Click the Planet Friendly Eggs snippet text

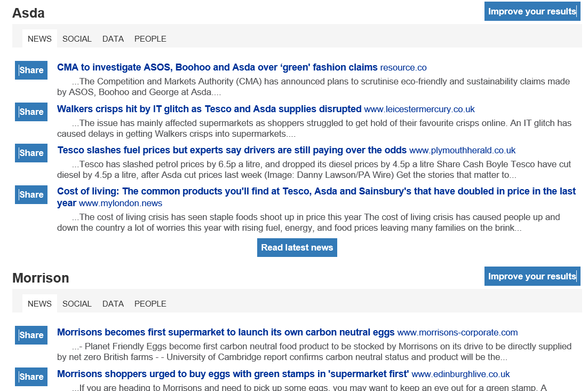tap(314, 351)
